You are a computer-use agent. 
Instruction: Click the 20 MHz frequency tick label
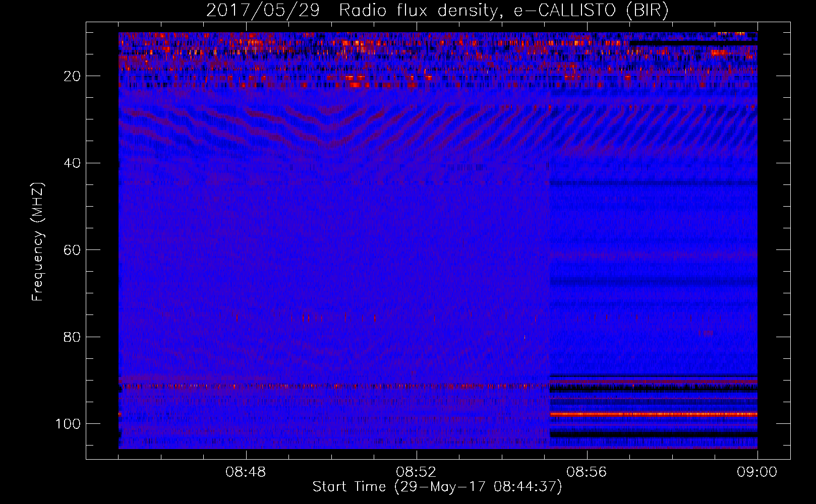(72, 76)
